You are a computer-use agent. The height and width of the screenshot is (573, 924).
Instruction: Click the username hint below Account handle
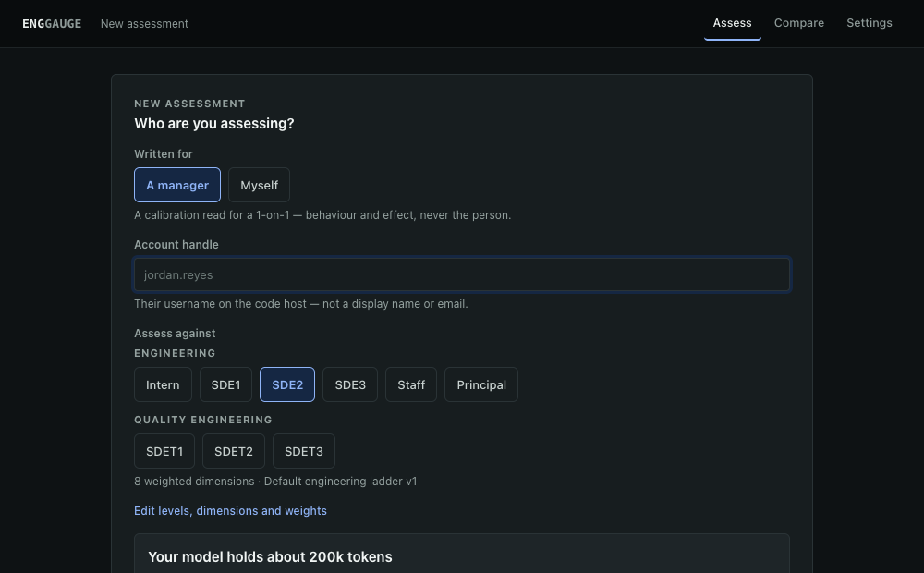coord(301,304)
